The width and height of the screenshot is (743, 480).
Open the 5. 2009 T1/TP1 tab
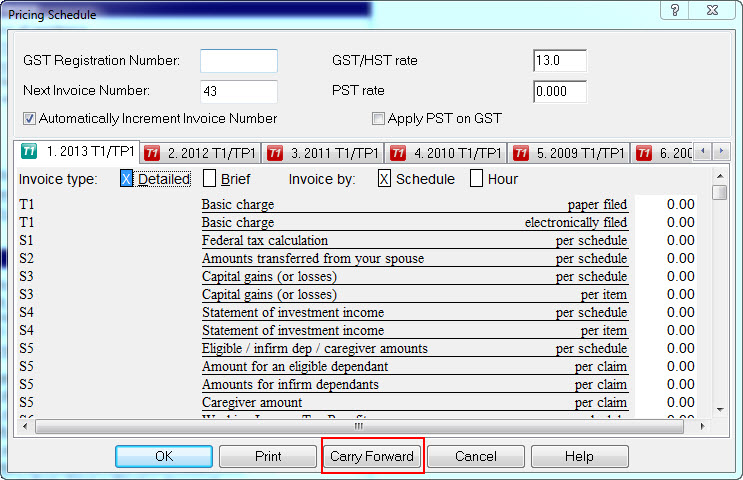(569, 153)
